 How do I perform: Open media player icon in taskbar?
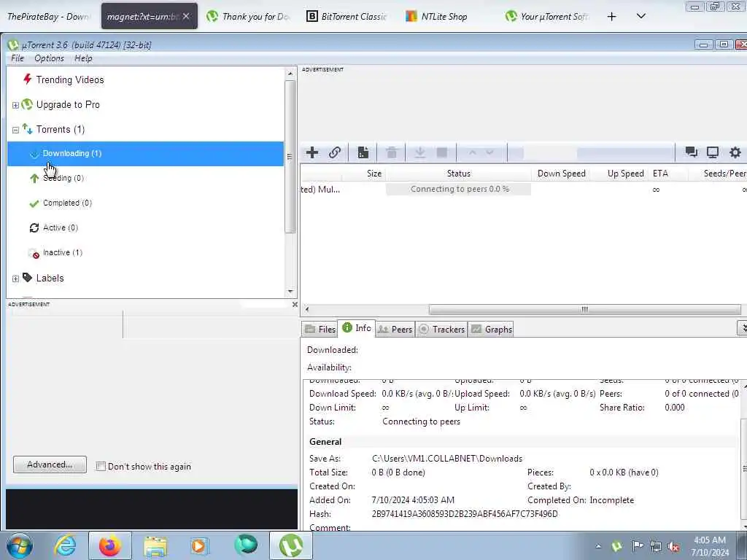[x=199, y=545]
